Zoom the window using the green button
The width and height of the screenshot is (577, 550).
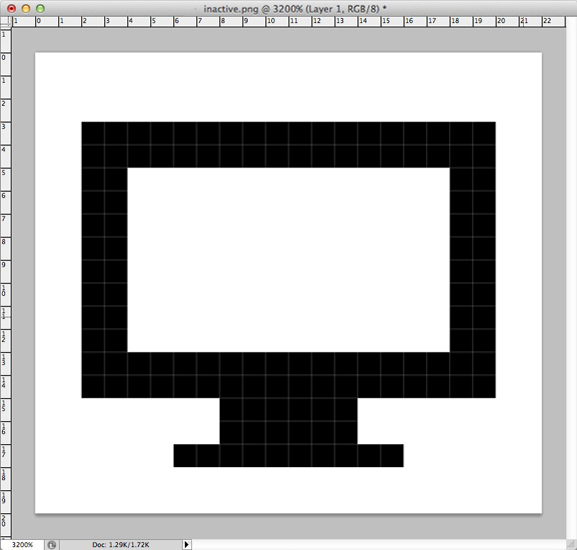40,8
